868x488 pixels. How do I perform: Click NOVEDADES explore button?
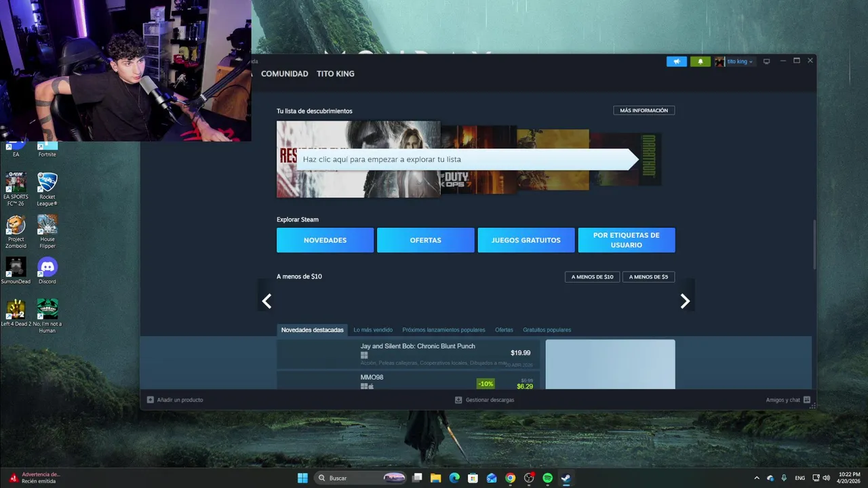[325, 240]
